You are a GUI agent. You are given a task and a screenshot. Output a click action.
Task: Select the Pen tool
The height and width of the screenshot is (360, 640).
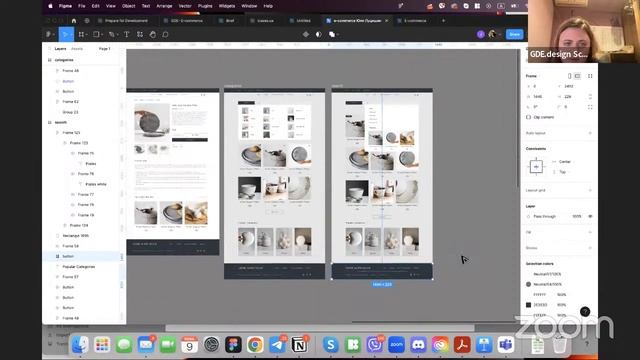click(112, 34)
